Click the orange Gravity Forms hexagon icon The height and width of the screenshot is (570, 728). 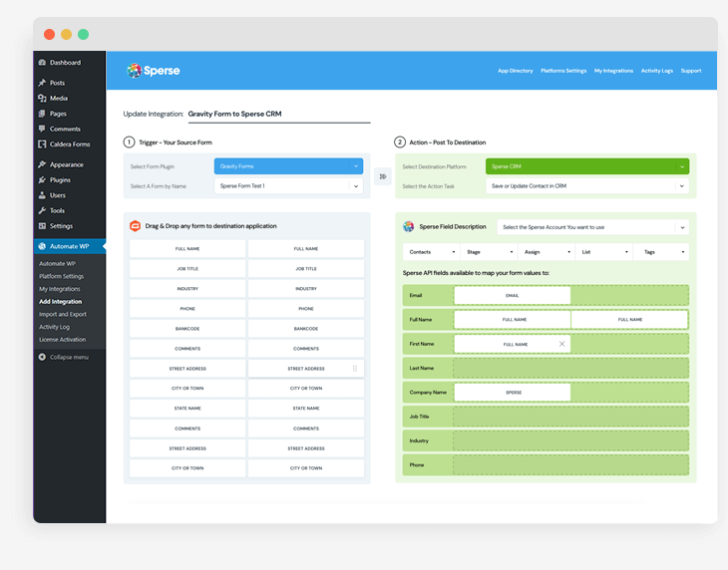135,226
